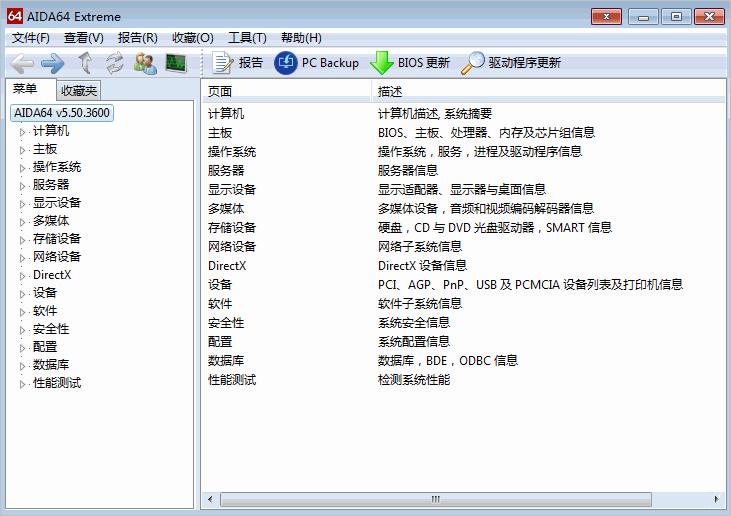Select 数据库 in the left tree
Screen dimensions: 731x516
[51, 365]
